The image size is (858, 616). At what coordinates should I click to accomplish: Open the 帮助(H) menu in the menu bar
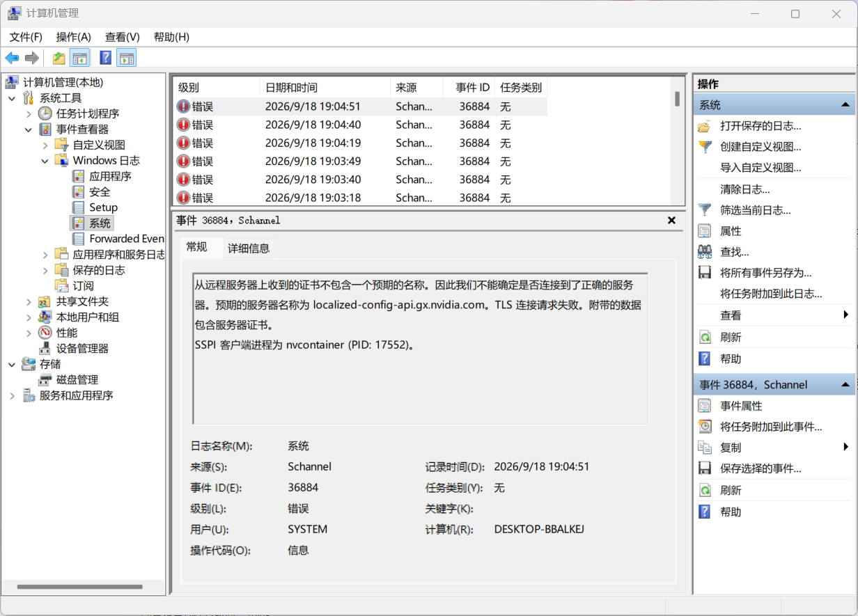(x=171, y=37)
